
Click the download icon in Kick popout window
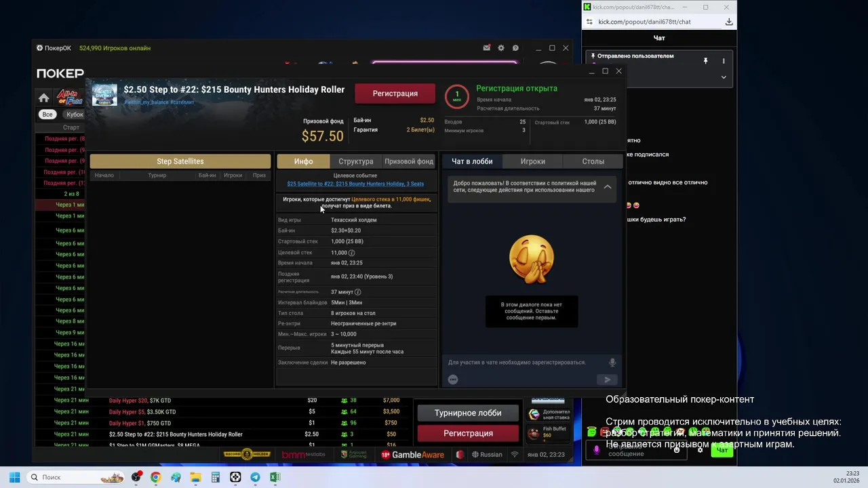(x=729, y=22)
